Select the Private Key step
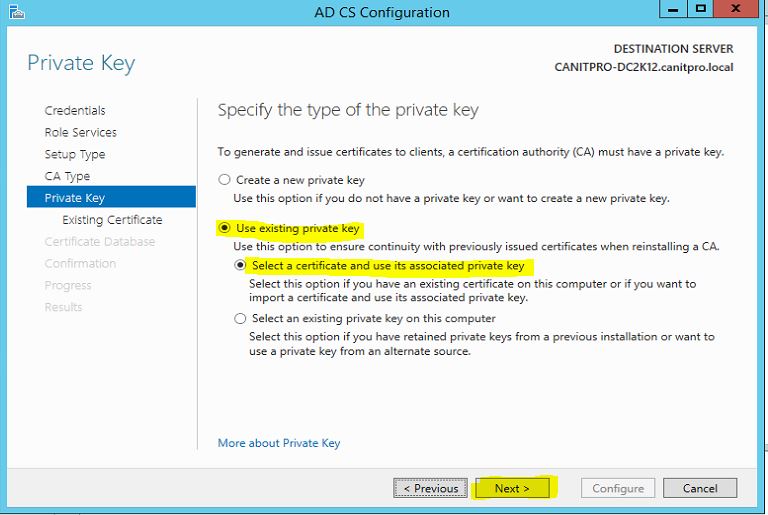768x515 pixels. tap(111, 197)
